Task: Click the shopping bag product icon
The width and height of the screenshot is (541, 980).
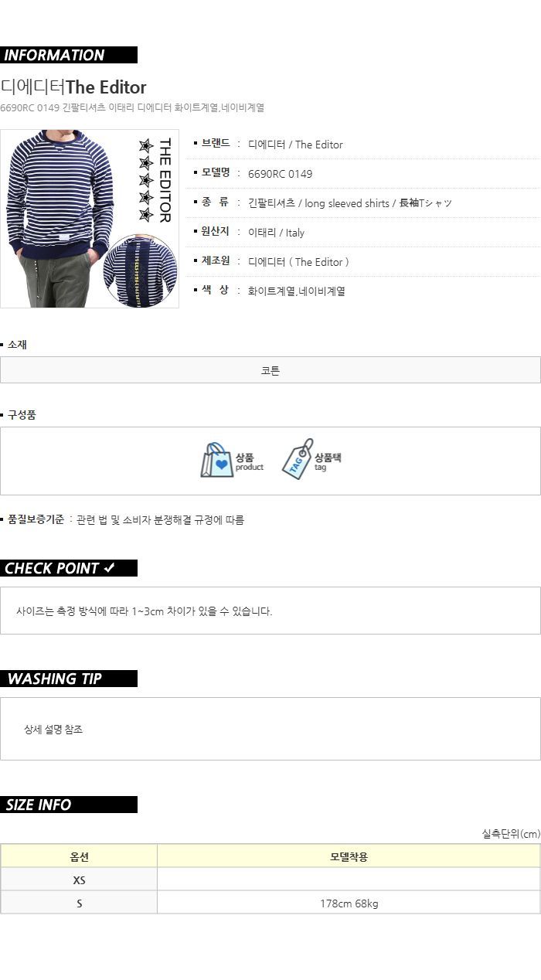Action: coord(217,461)
